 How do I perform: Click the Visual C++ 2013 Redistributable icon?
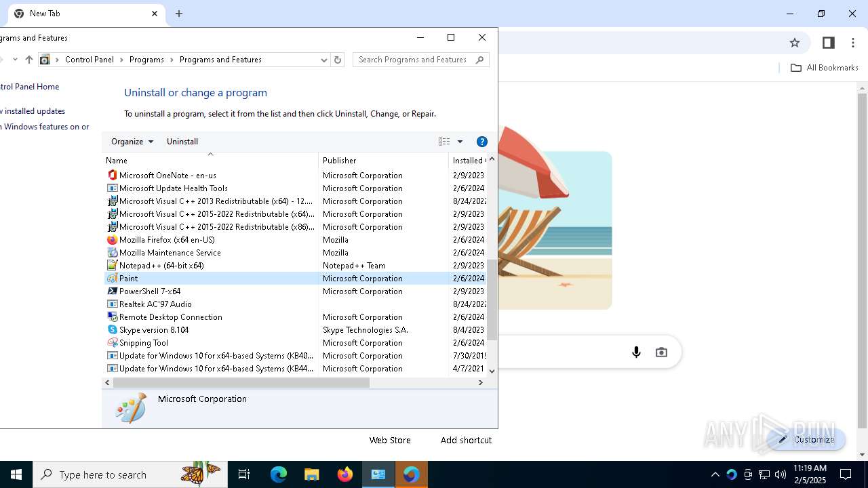click(x=113, y=201)
